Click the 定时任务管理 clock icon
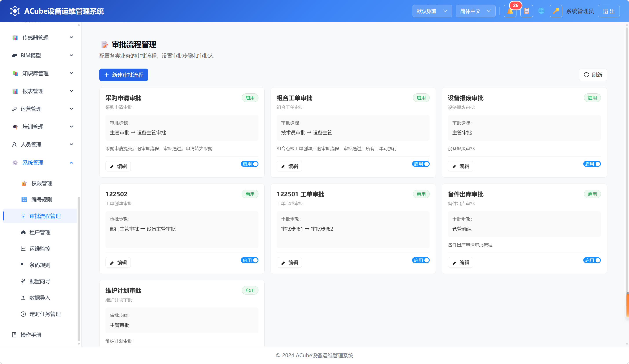Viewport: 629px width, 364px height. [23, 314]
